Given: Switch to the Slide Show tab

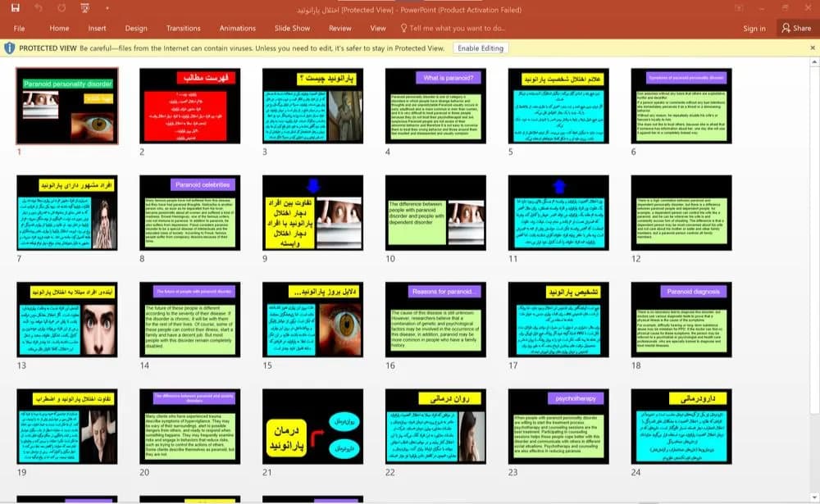Looking at the screenshot, I should coord(293,28).
